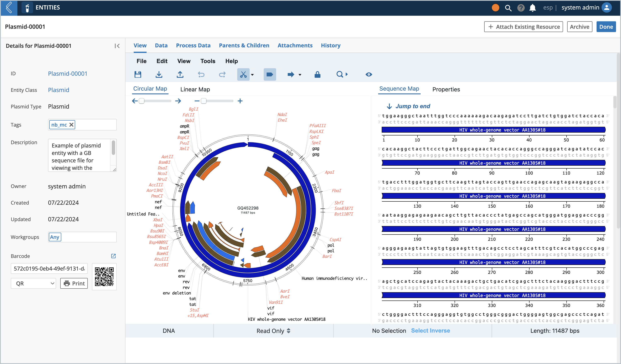This screenshot has width=621, height=364.
Task: Switch to Linear Map view
Action: pyautogui.click(x=194, y=89)
